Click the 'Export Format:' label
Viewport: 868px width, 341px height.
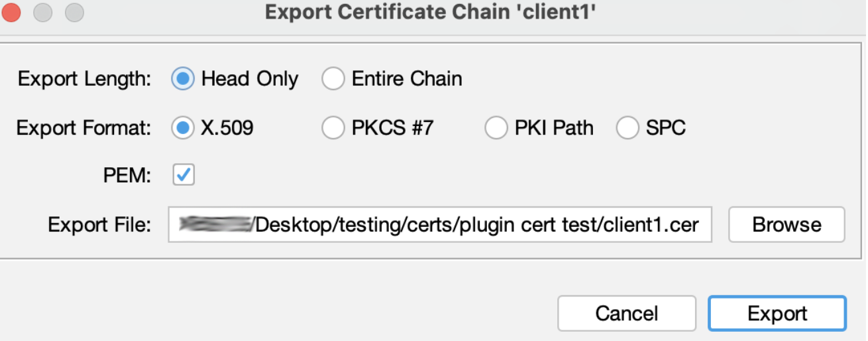click(x=84, y=127)
